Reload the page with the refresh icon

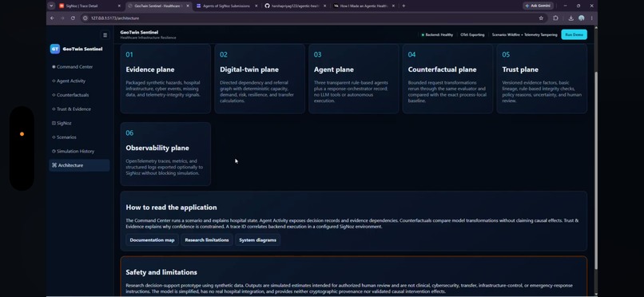click(73, 18)
